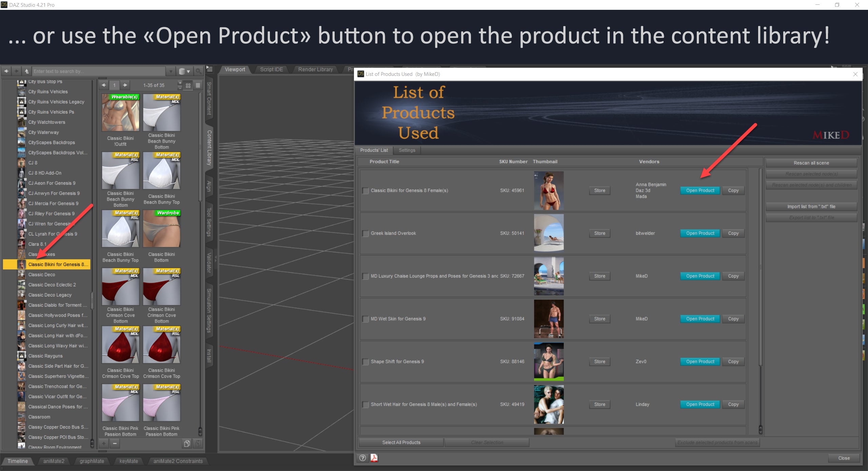Screen dimensions: 868x471
Task: Click the go-to-parent up arrow icon
Action: [x=26, y=71]
